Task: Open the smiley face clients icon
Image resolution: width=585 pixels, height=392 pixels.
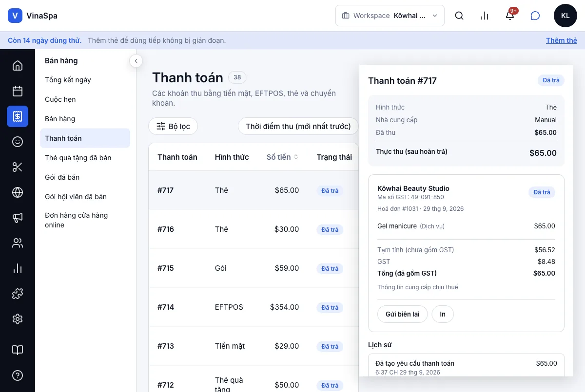Action: point(18,142)
